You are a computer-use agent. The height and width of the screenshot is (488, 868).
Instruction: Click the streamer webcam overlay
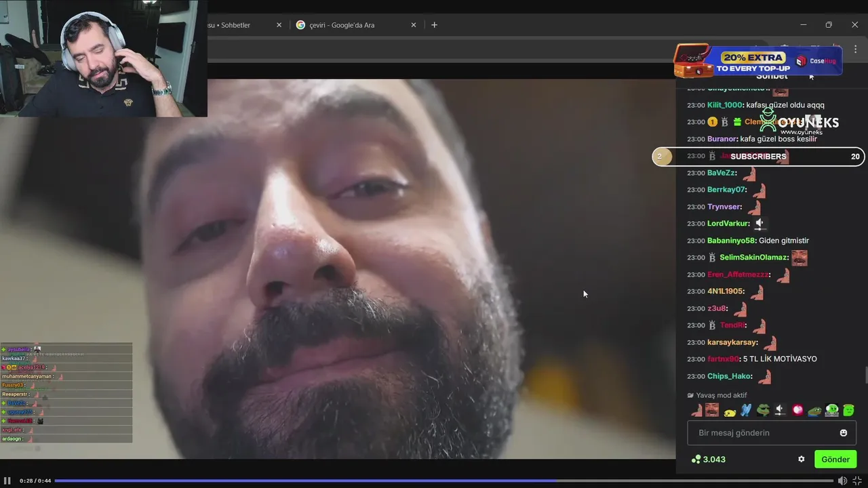click(x=104, y=58)
